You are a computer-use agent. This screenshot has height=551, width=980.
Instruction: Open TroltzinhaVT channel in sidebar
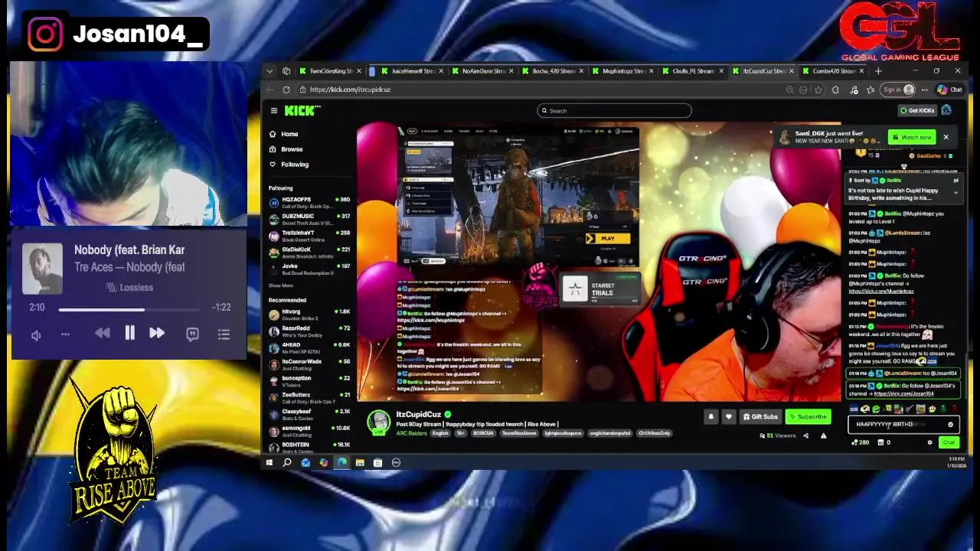[x=309, y=236]
